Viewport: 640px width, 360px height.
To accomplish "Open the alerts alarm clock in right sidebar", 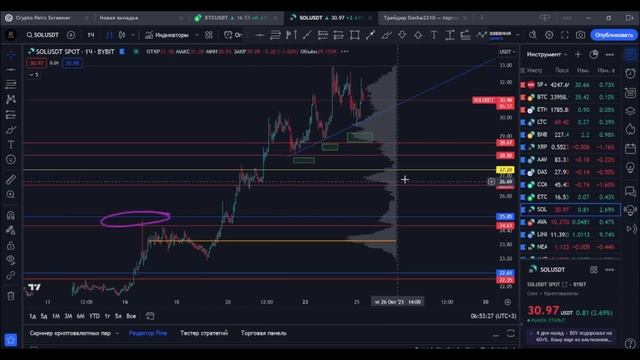I will 630,73.
